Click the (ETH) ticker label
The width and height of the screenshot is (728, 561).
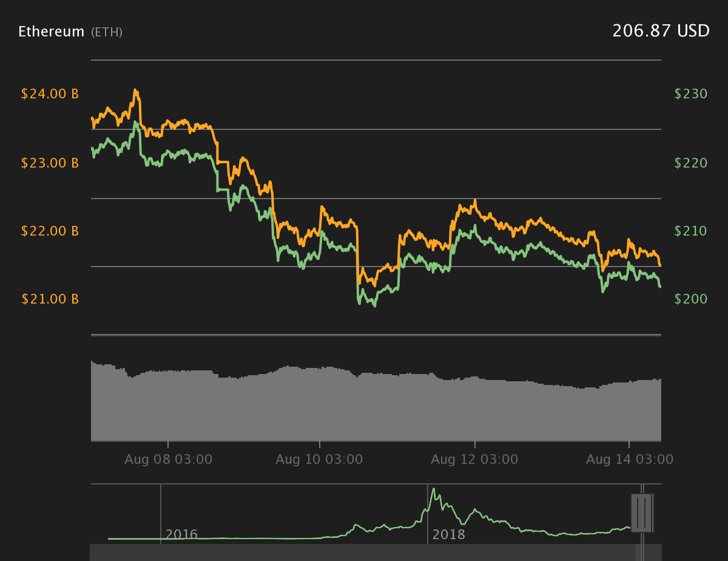tap(107, 32)
